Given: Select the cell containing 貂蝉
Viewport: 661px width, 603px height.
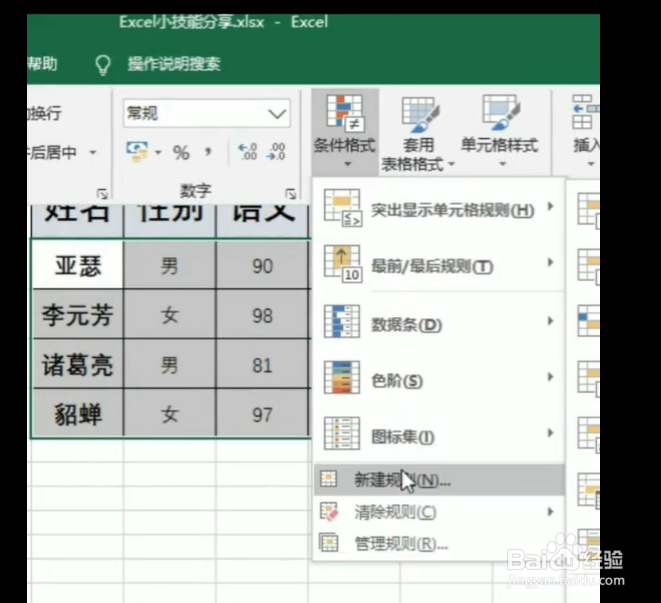Looking at the screenshot, I should [78, 413].
